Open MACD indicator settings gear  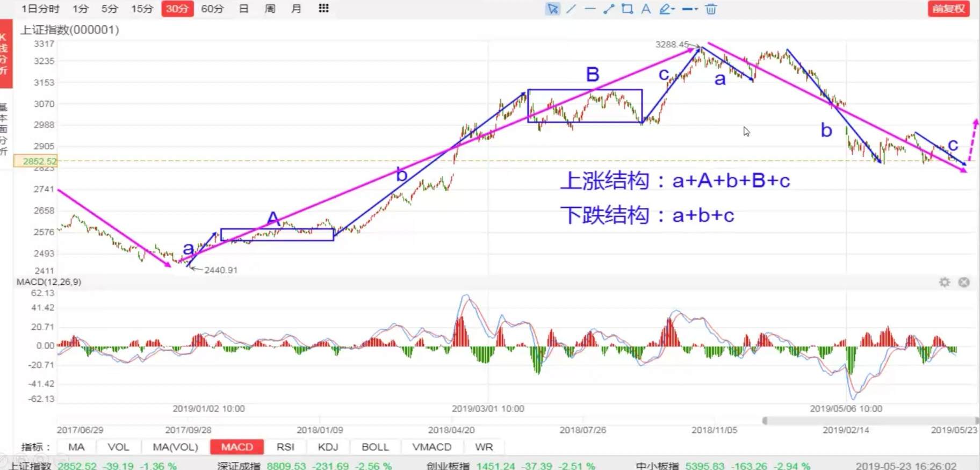pyautogui.click(x=945, y=282)
